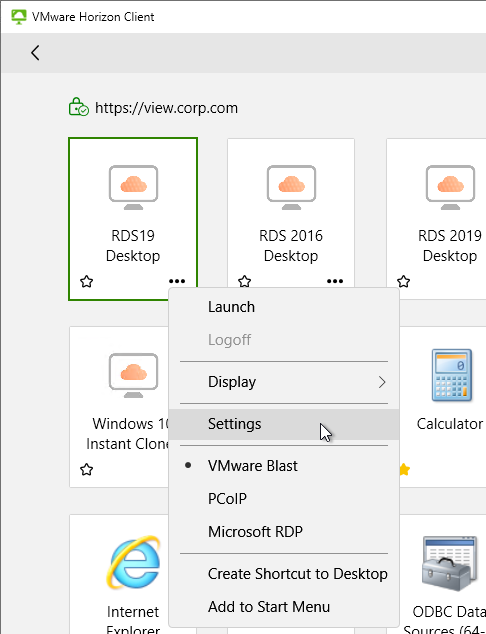Click the RDS 2019 Desktop label
The image size is (486, 634).
pos(450,245)
